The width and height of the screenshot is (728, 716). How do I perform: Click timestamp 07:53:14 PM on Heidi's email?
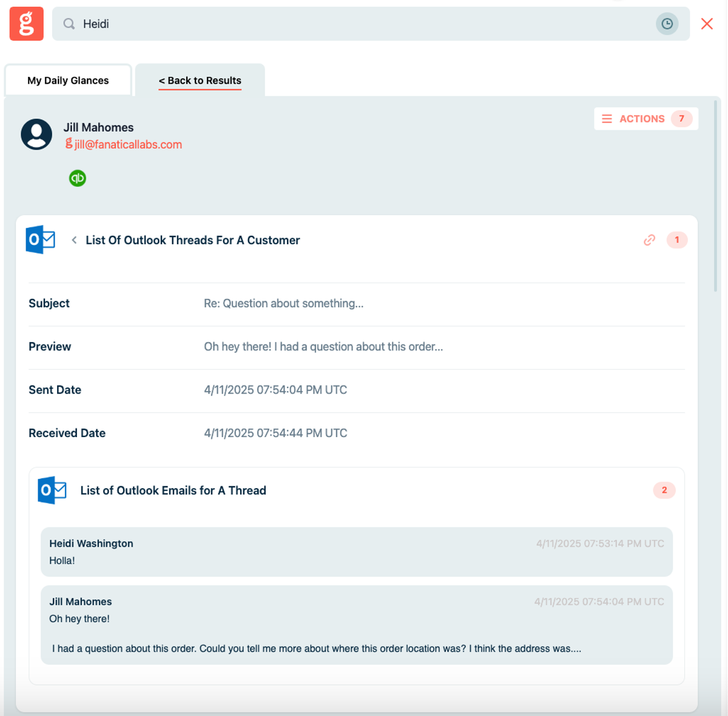600,544
